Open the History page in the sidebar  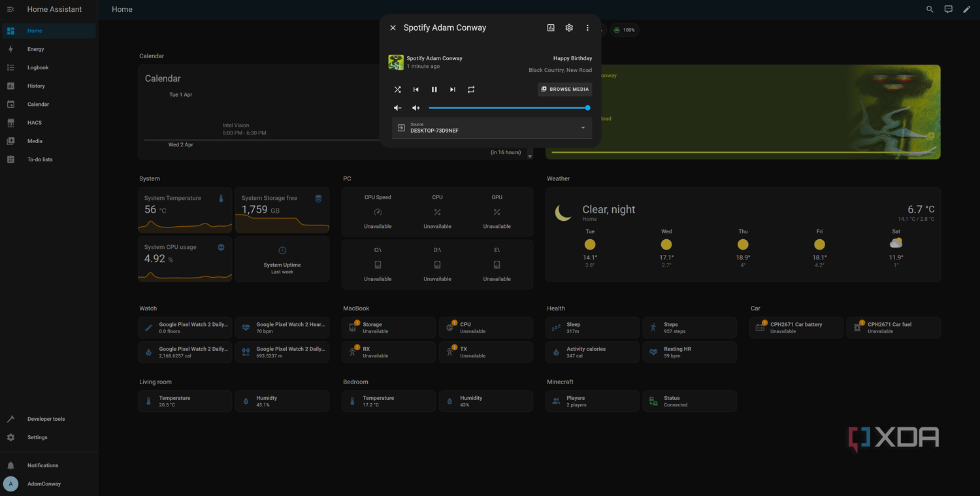(x=49, y=86)
